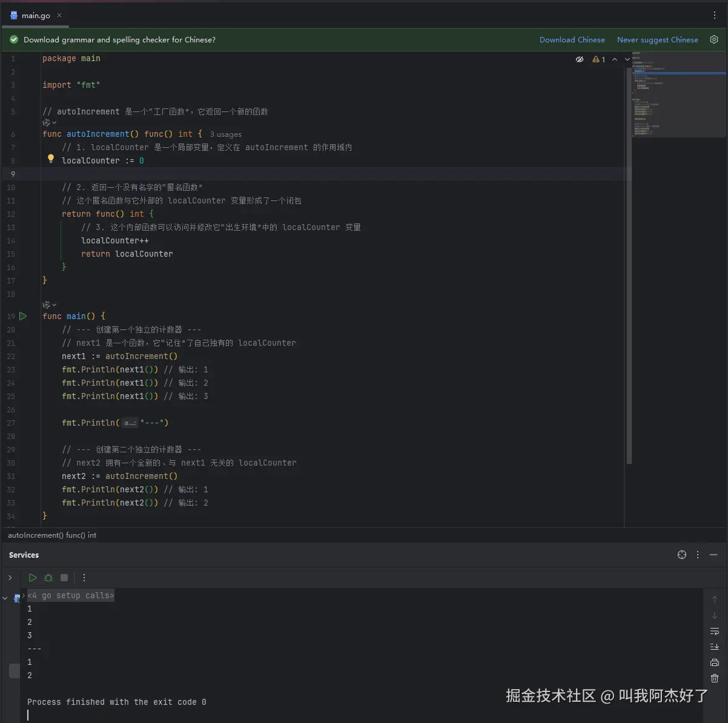The height and width of the screenshot is (723, 728).
Task: Click the editor vertical scrollbar
Action: point(628,266)
